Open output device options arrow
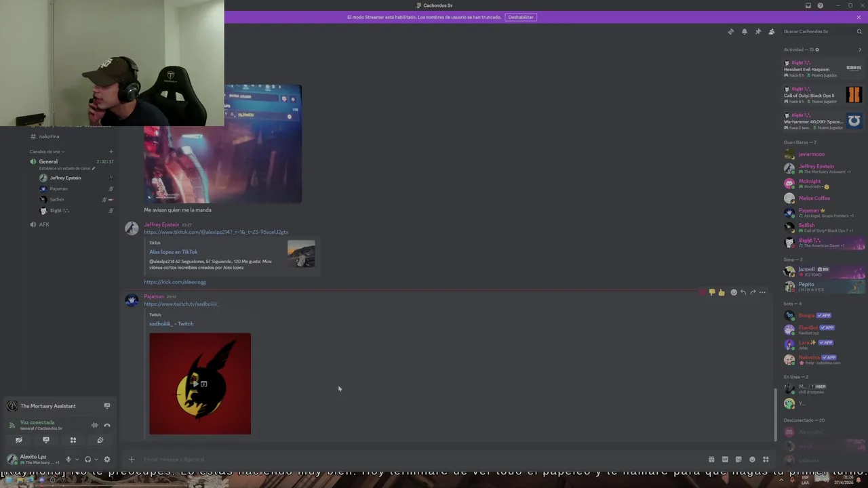868x488 pixels. pyautogui.click(x=96, y=460)
